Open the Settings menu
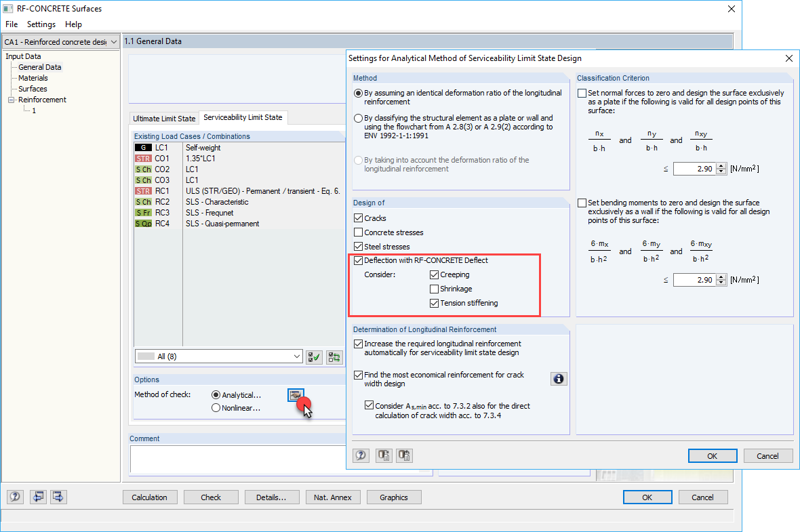The width and height of the screenshot is (800, 532). (x=41, y=24)
